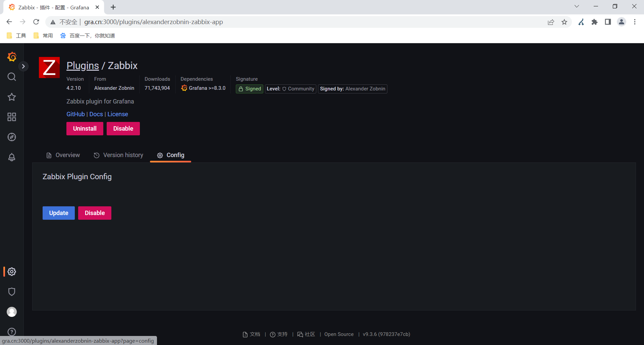This screenshot has width=644, height=345.
Task: Open the License link
Action: point(118,114)
